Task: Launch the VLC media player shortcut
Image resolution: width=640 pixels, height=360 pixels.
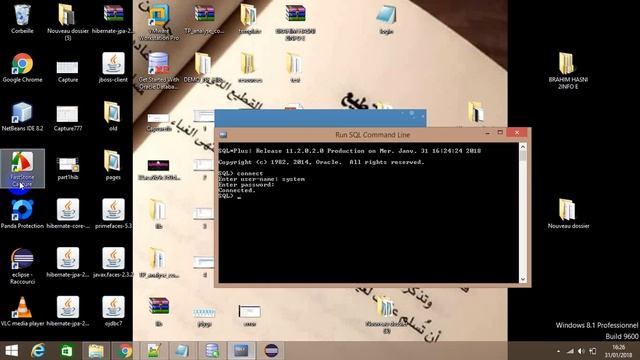Action: 22,311
